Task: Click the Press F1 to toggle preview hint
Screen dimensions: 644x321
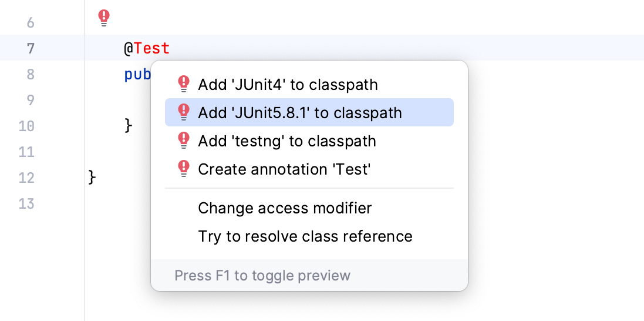Action: (x=262, y=276)
